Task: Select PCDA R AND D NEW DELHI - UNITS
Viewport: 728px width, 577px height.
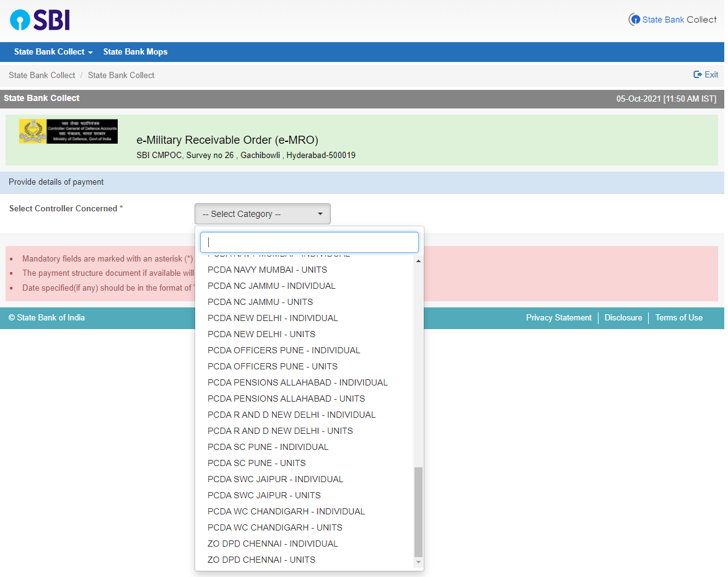Action: click(x=280, y=431)
